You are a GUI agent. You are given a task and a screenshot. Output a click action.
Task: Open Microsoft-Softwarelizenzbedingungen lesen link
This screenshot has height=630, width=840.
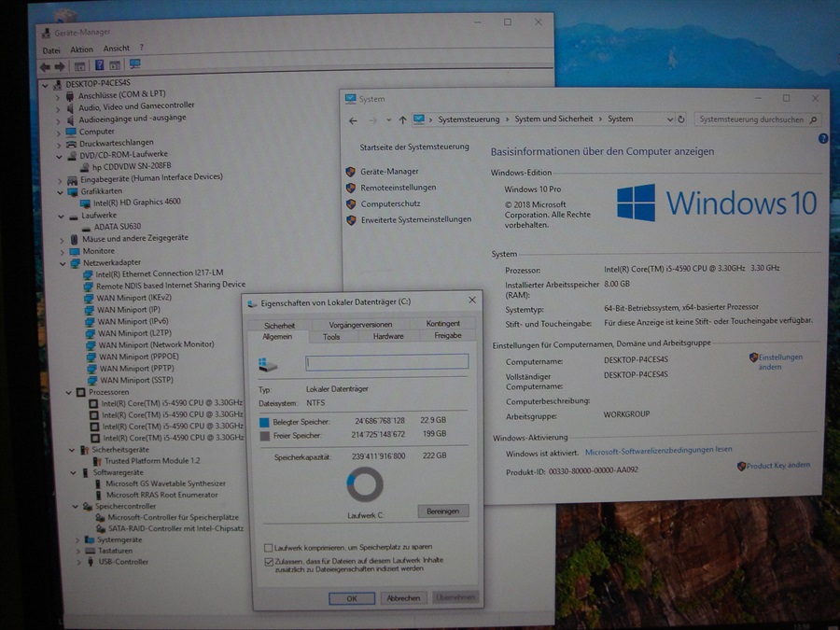658,451
